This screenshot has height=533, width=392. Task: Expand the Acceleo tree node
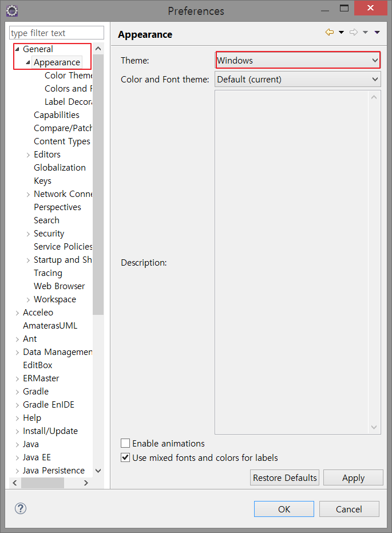point(17,313)
